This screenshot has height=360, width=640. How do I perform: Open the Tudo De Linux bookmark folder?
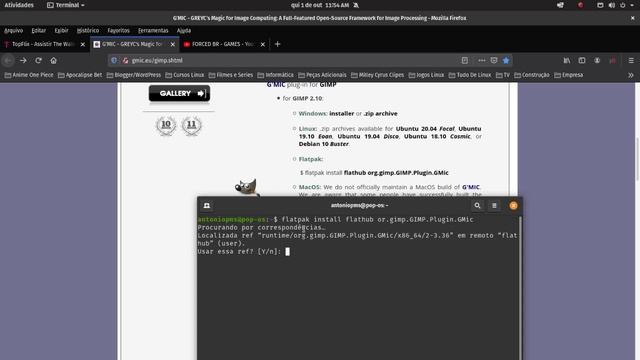point(470,75)
